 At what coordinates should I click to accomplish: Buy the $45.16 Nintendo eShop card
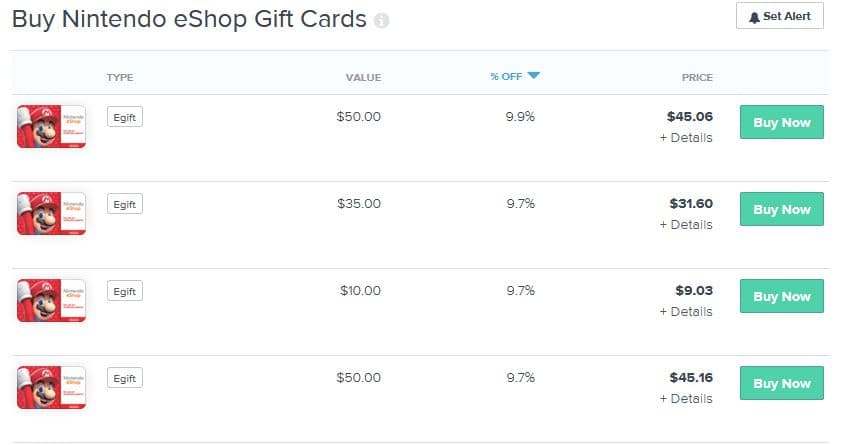781,383
